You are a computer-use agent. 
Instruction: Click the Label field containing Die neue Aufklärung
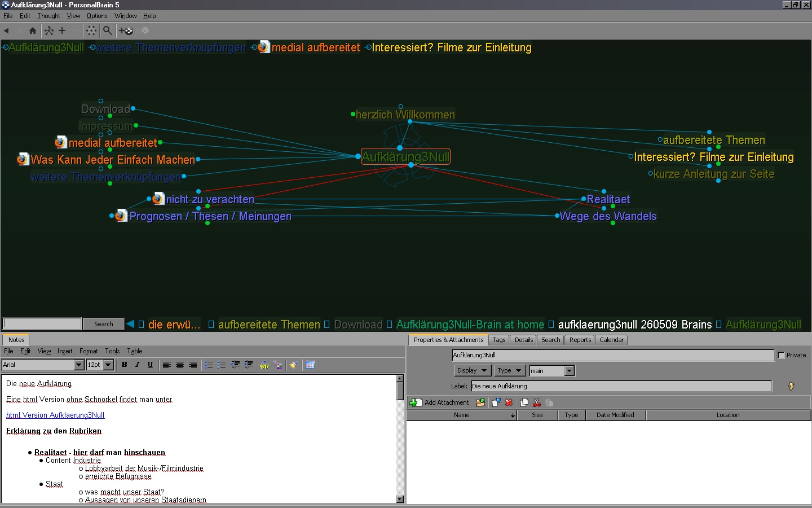click(x=621, y=386)
